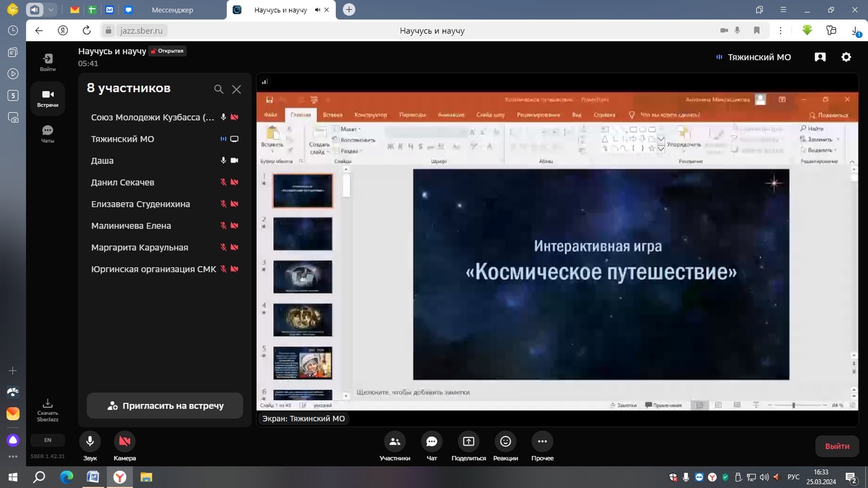Toggle Даша's microphone icon in the list
The image size is (868, 488).
click(223, 161)
